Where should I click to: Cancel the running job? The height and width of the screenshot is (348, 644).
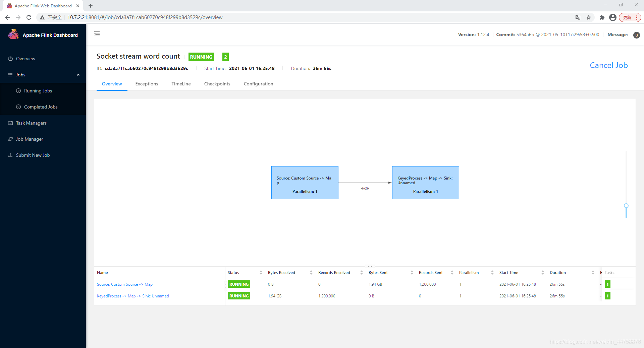608,65
